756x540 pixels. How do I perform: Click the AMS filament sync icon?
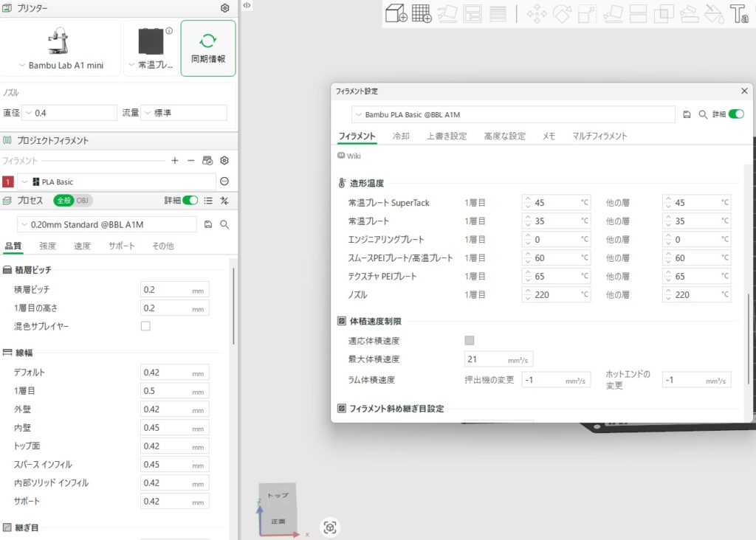tap(207, 160)
